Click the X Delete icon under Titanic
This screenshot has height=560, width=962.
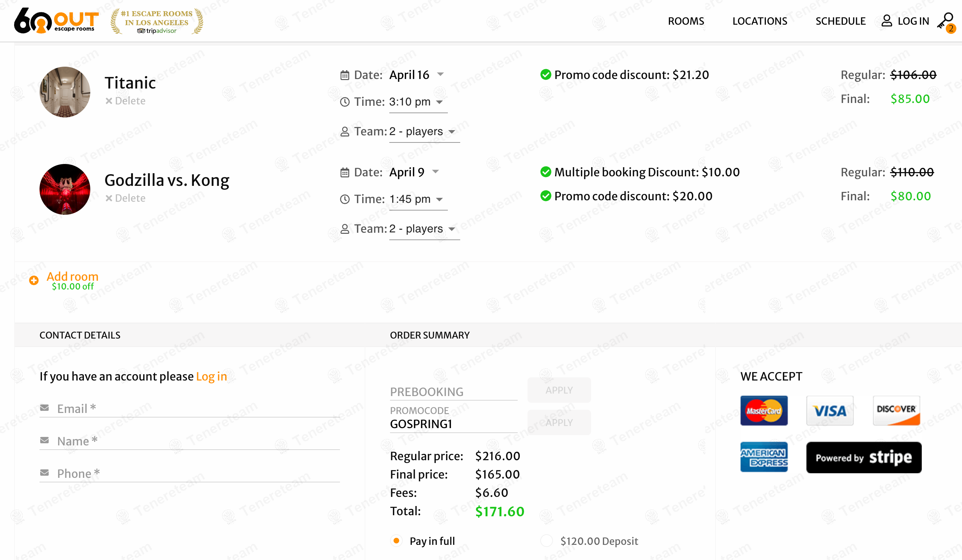pos(109,101)
